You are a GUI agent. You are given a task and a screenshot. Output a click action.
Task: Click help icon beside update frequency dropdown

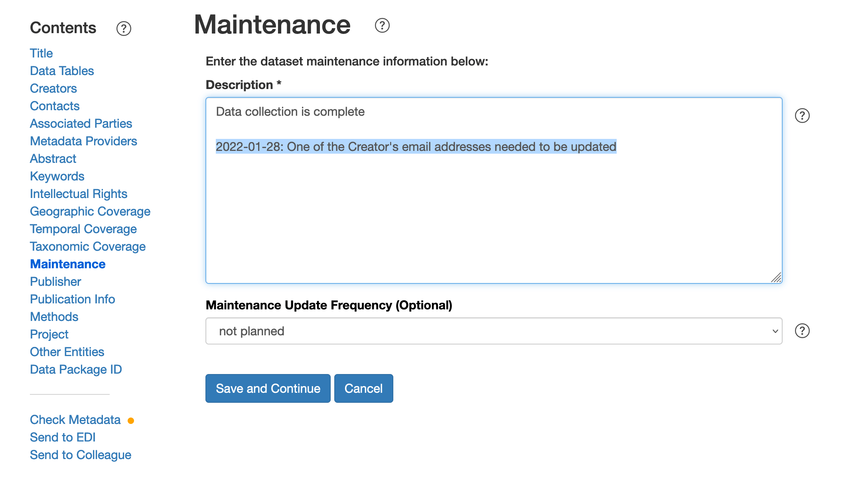pos(802,331)
